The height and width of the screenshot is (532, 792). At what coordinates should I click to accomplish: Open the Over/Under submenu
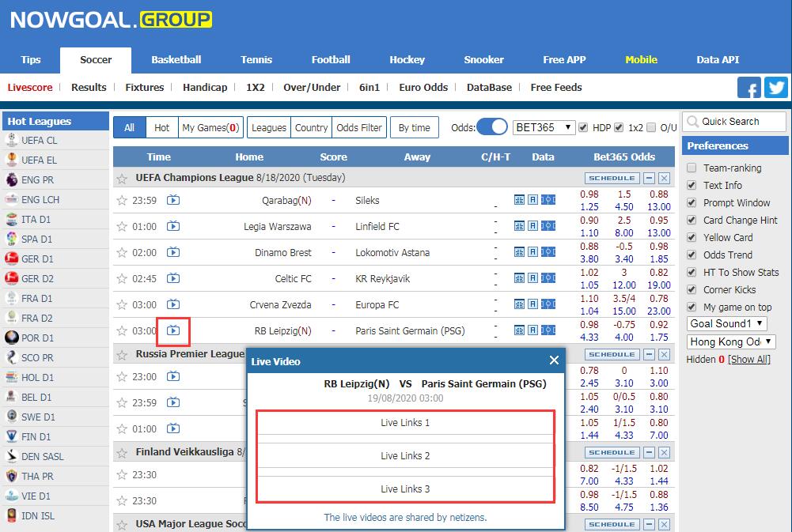pos(312,87)
